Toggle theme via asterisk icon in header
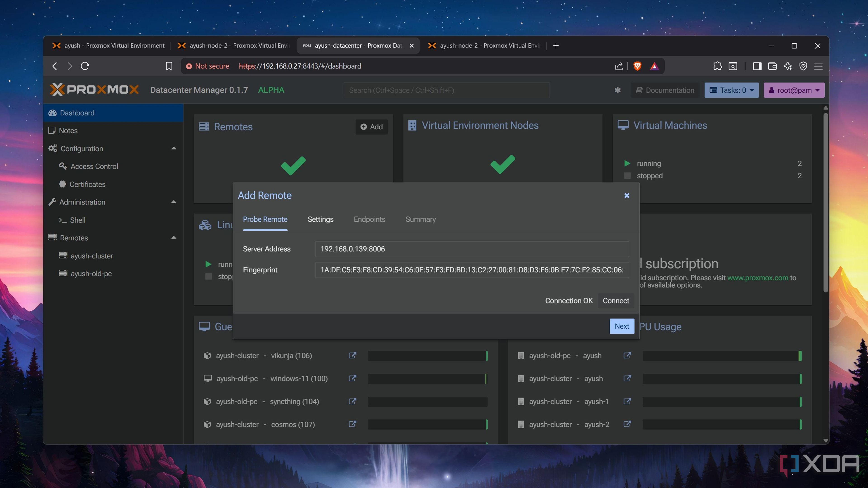Image resolution: width=868 pixels, height=488 pixels. coord(617,90)
